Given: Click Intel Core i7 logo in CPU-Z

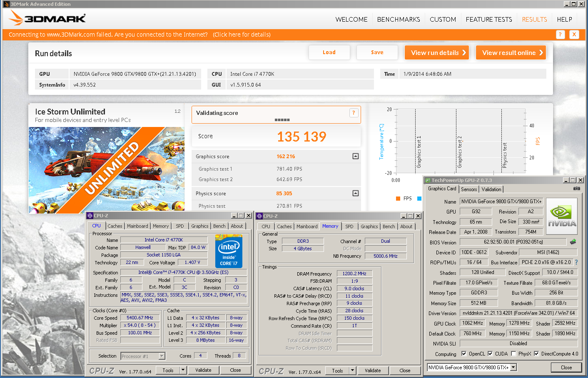Looking at the screenshot, I should 229,251.
